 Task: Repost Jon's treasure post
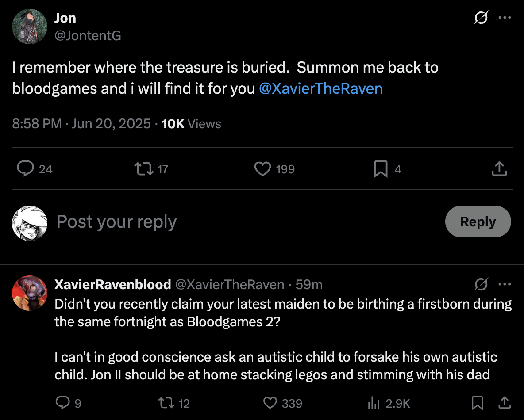pyautogui.click(x=144, y=168)
